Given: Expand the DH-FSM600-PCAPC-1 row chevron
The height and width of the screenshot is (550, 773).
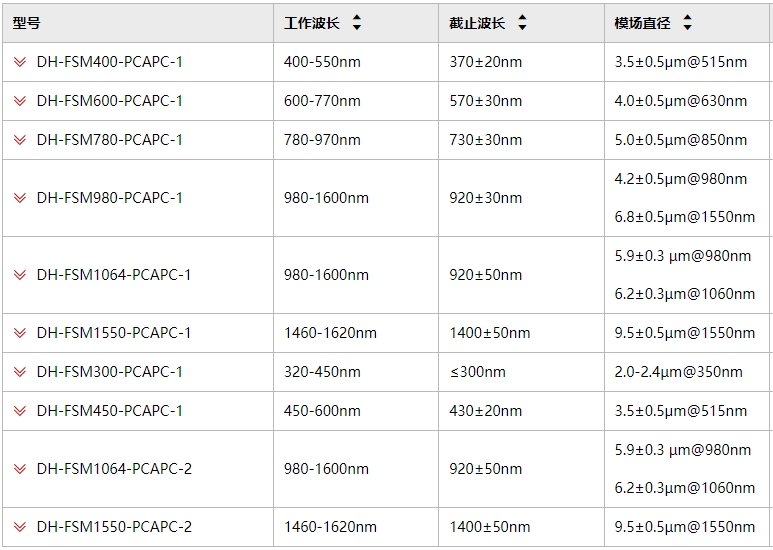Looking at the screenshot, I should [20, 101].
